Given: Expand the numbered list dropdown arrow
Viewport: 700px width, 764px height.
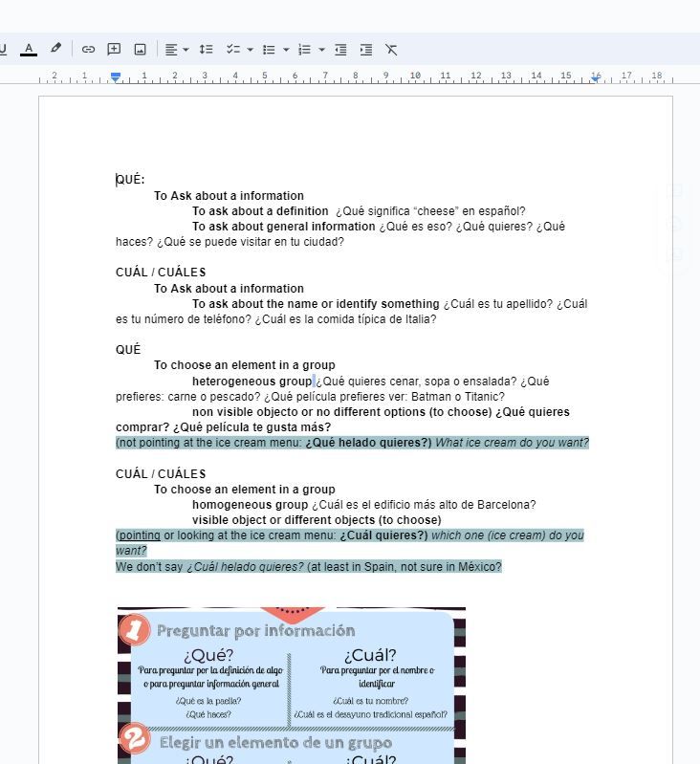Looking at the screenshot, I should pyautogui.click(x=321, y=50).
